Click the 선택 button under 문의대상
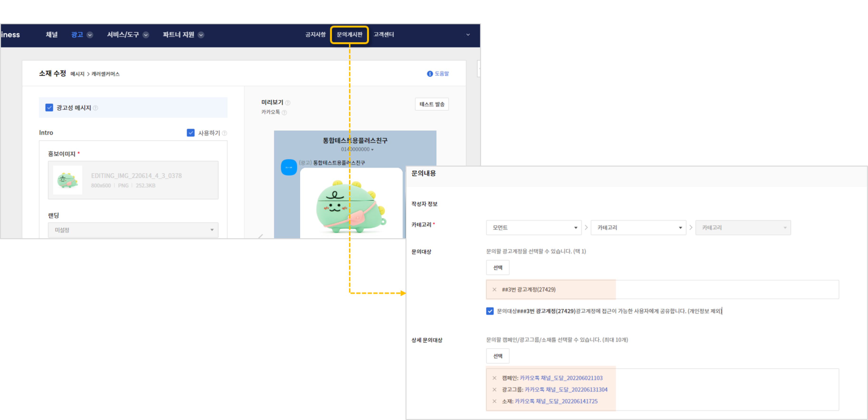Viewport: 868px width, 420px height. (x=497, y=268)
